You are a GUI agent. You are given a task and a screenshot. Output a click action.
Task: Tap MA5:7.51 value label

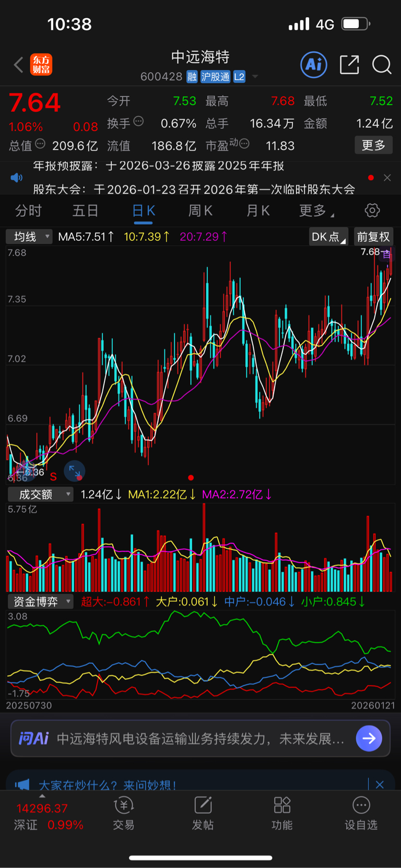tap(86, 237)
